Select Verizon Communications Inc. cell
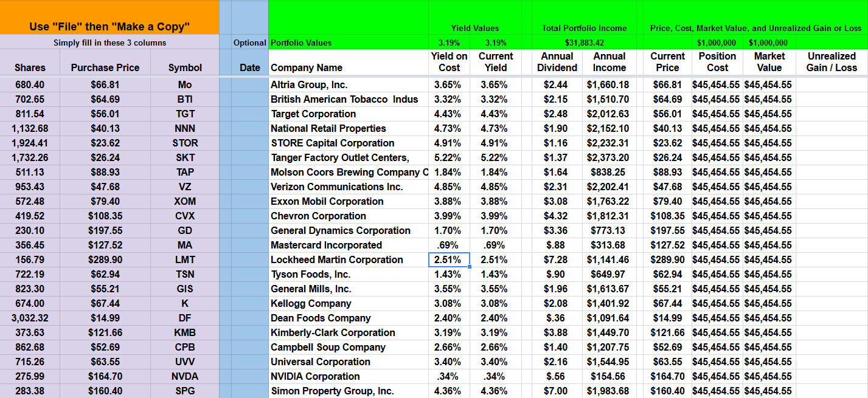This screenshot has height=398, width=868. (x=349, y=187)
